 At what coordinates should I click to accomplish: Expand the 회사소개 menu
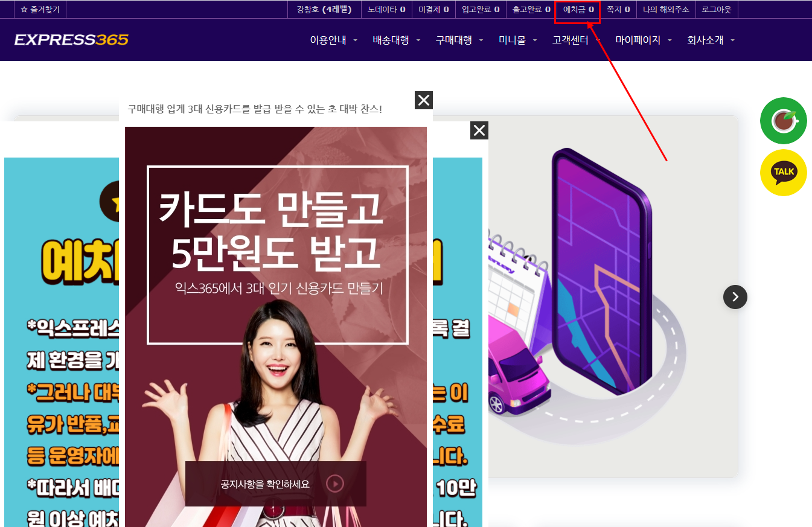point(711,40)
